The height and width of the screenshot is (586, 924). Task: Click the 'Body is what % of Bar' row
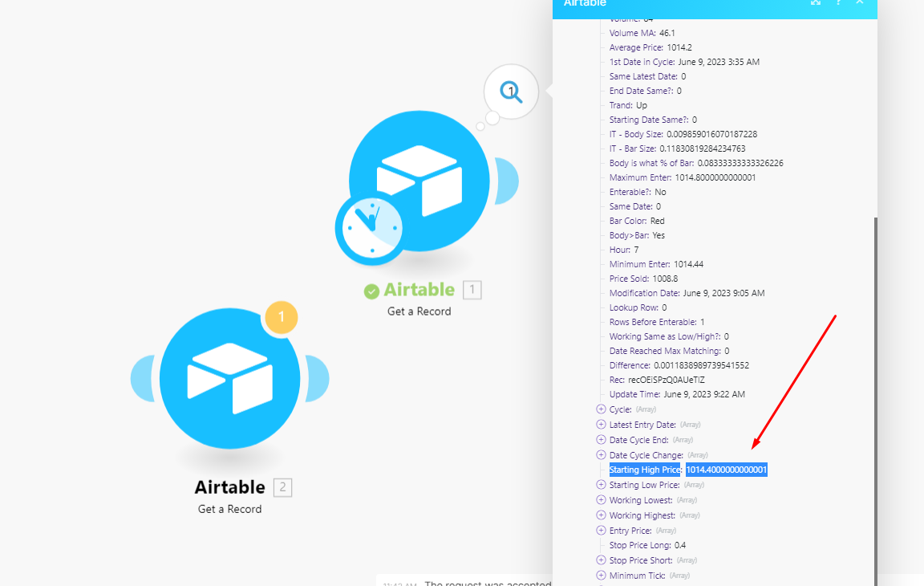(x=696, y=163)
